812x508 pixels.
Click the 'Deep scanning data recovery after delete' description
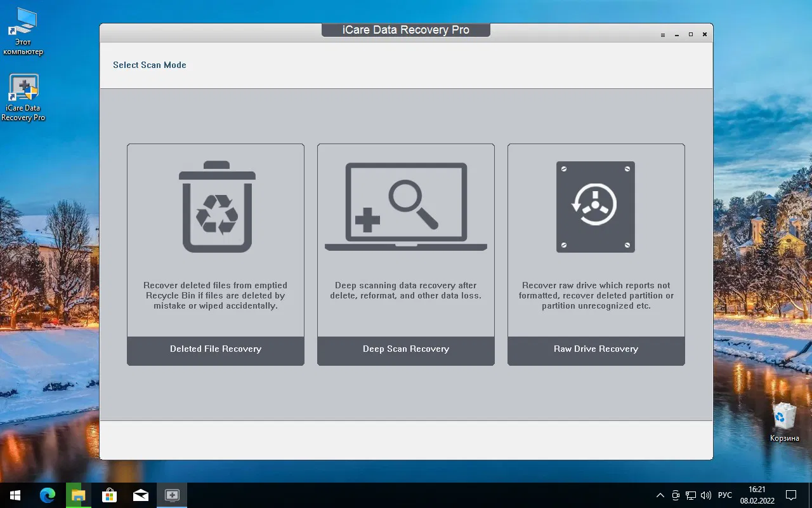(x=406, y=290)
